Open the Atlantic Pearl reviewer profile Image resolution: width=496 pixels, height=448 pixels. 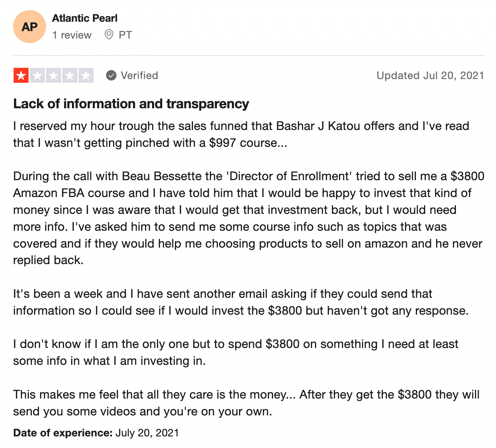pos(85,18)
